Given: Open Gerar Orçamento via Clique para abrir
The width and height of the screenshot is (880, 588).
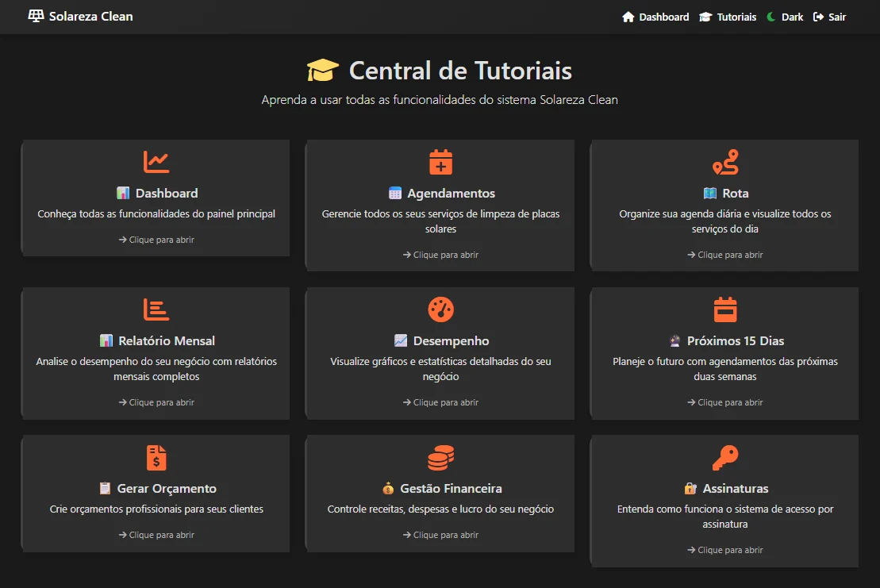Looking at the screenshot, I should pyautogui.click(x=156, y=535).
